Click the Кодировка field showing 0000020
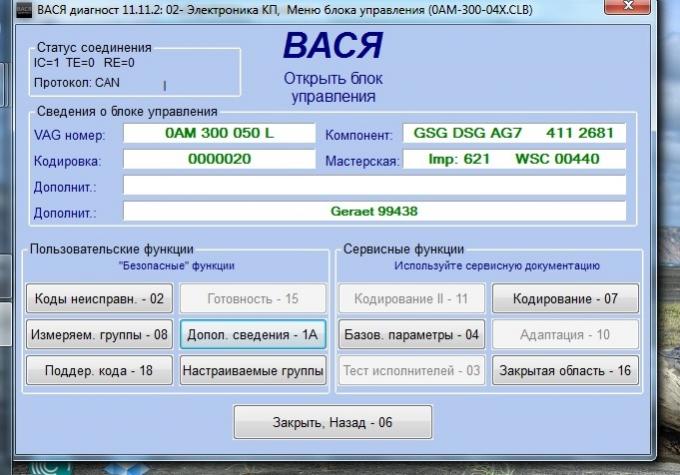The height and width of the screenshot is (475, 680). pos(219,159)
